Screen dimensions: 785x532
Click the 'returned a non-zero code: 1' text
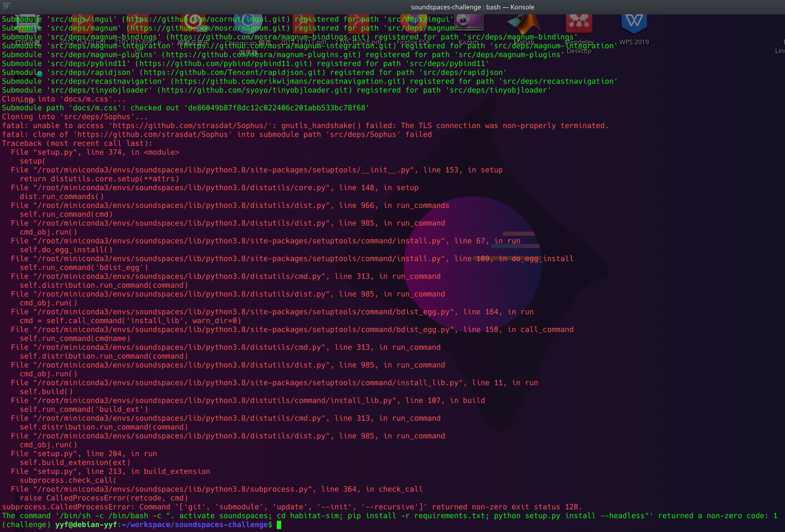[x=718, y=516]
